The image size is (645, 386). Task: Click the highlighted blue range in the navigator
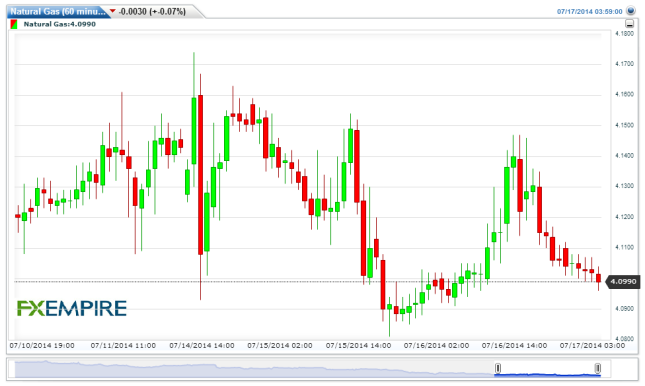pyautogui.click(x=548, y=374)
